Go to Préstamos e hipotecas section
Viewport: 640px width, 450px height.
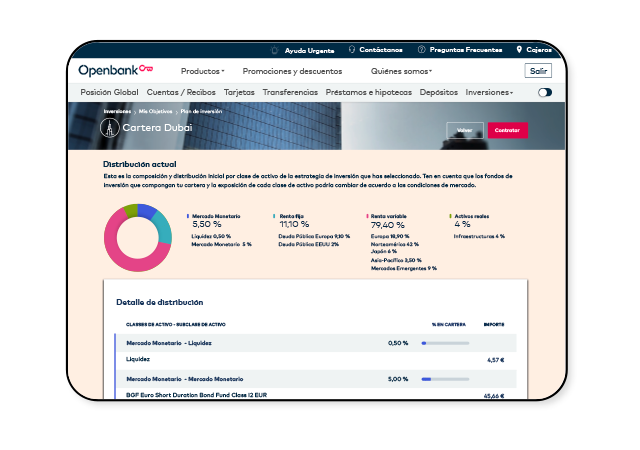point(369,92)
